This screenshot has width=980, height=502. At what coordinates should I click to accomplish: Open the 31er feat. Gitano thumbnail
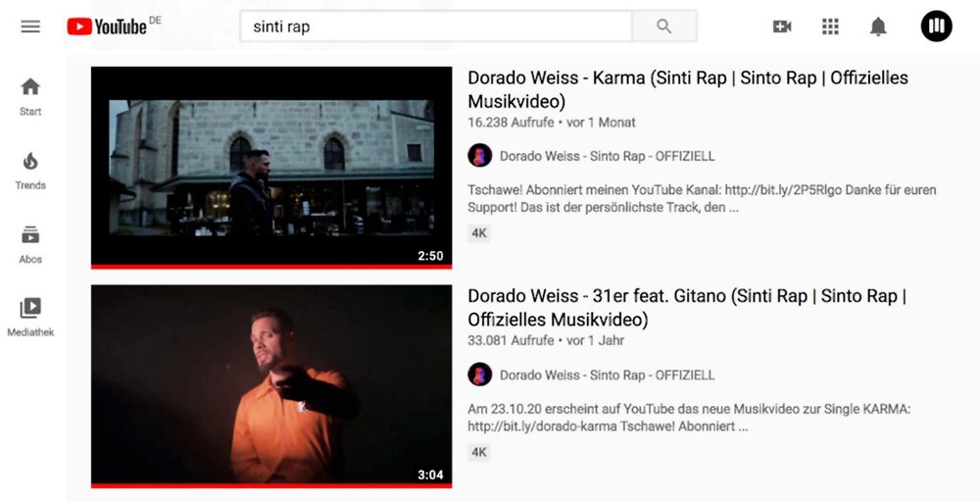click(x=271, y=386)
